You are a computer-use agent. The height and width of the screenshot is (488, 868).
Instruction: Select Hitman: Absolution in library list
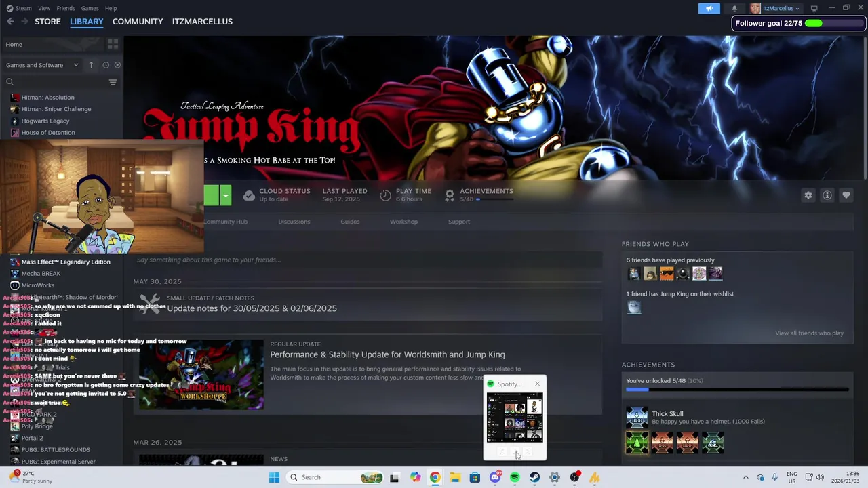pyautogui.click(x=47, y=97)
